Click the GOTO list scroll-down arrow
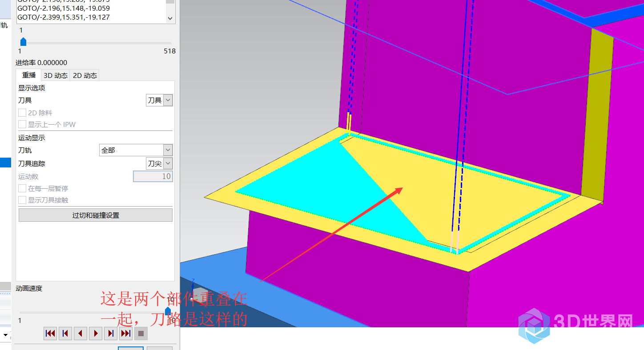Image resolution: width=644 pixels, height=350 pixels. pos(170,18)
